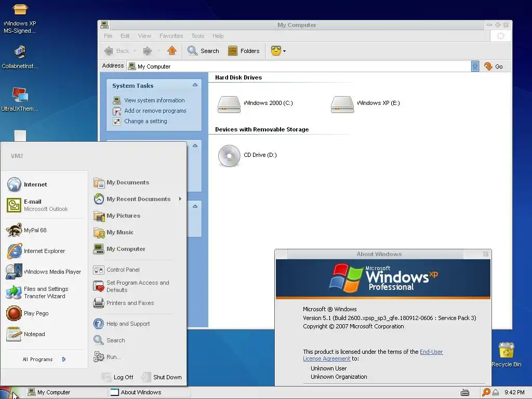Viewport: 532px width, 399px height.
Task: Switch to My Computer taskbar button
Action: tap(66, 393)
